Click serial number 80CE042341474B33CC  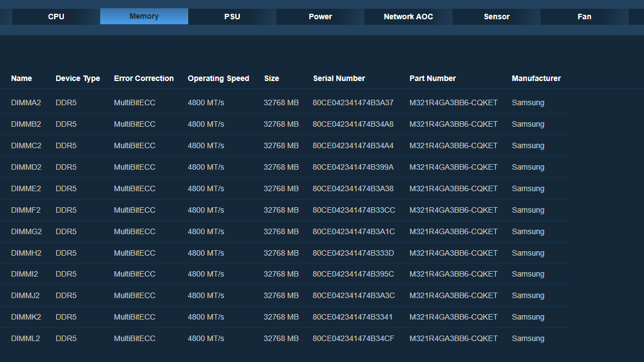click(x=353, y=210)
